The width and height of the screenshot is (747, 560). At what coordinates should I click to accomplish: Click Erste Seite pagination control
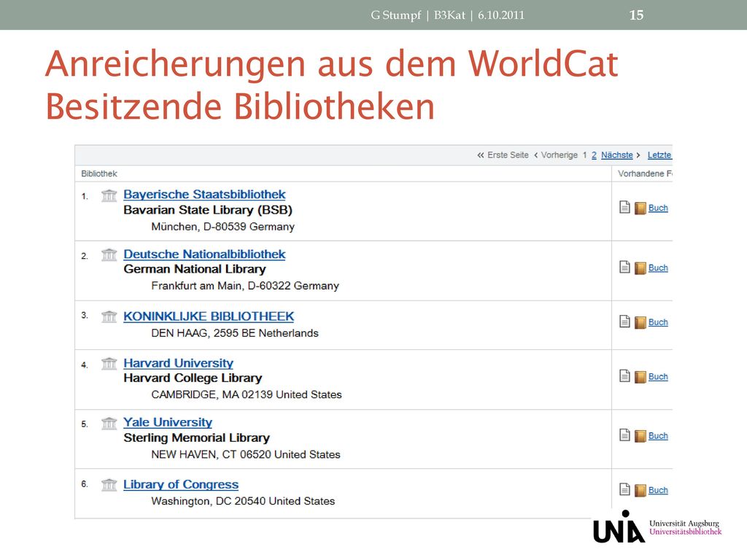pyautogui.click(x=503, y=155)
